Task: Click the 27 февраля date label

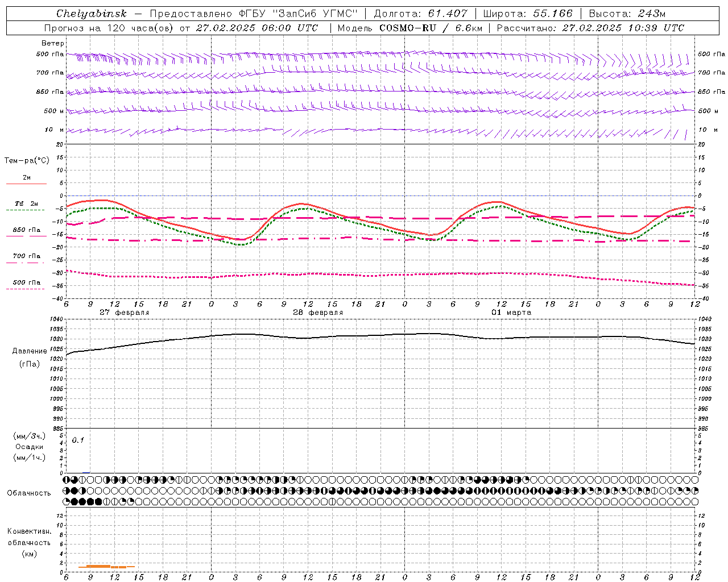Action: (124, 313)
